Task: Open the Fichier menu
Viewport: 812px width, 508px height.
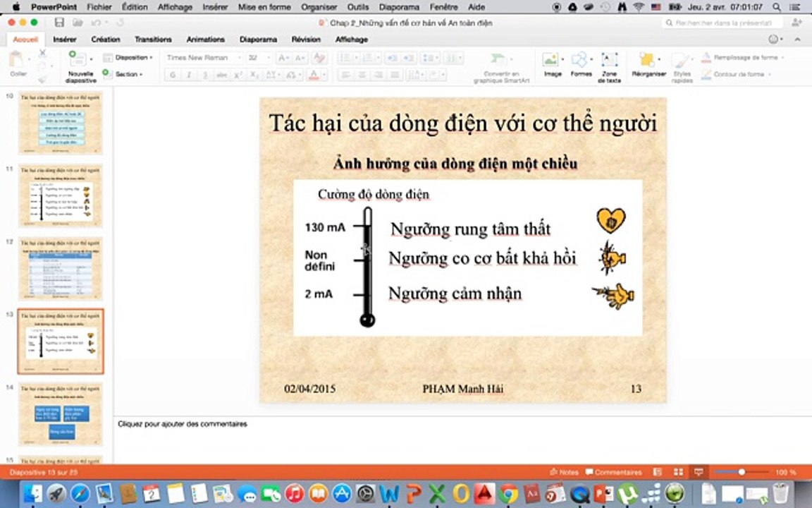Action: click(99, 7)
